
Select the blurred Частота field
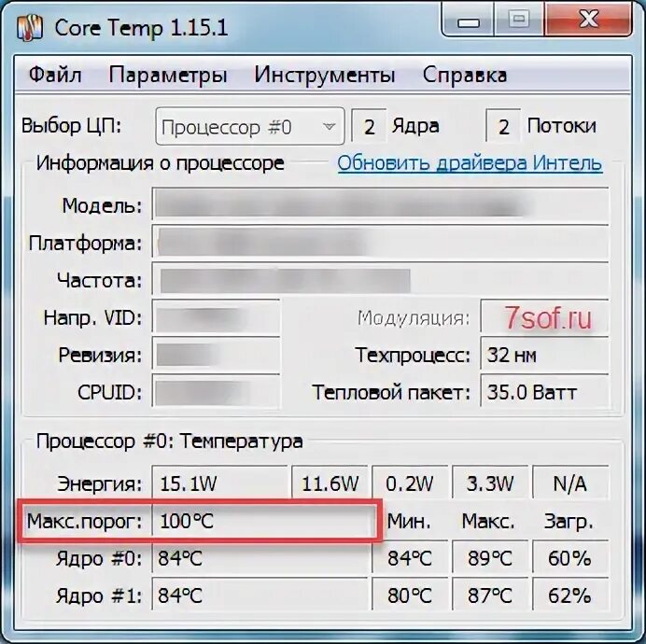tap(380, 280)
